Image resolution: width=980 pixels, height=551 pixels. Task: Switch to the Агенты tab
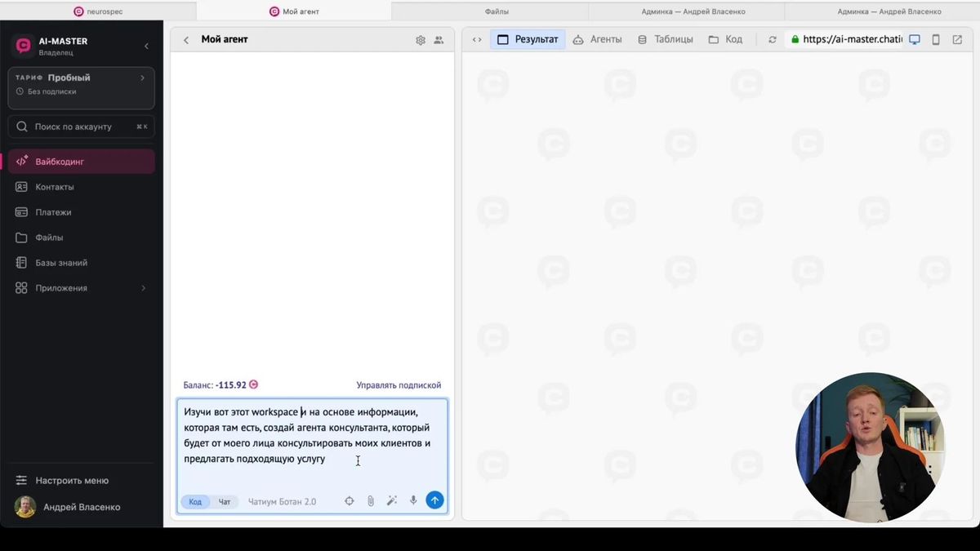597,39
